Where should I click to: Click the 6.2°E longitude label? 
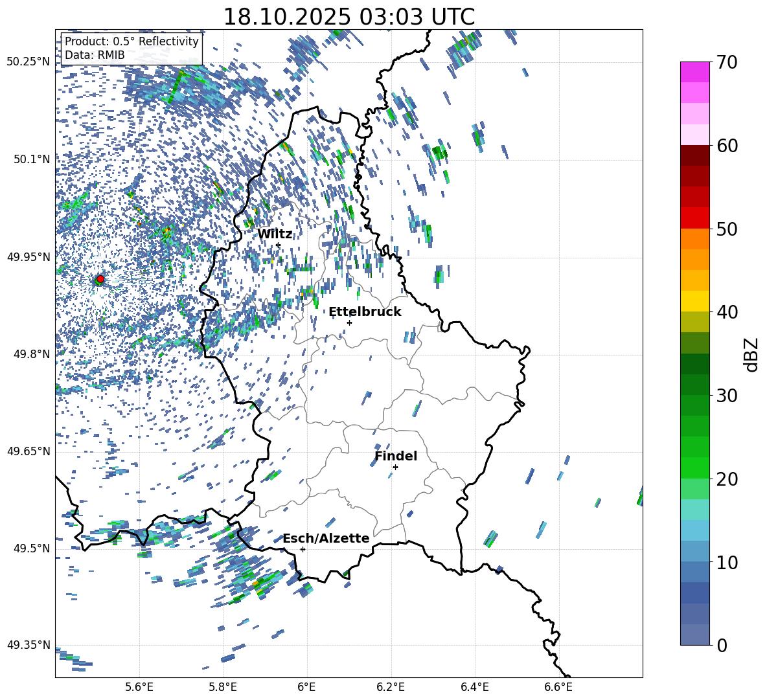tap(391, 687)
